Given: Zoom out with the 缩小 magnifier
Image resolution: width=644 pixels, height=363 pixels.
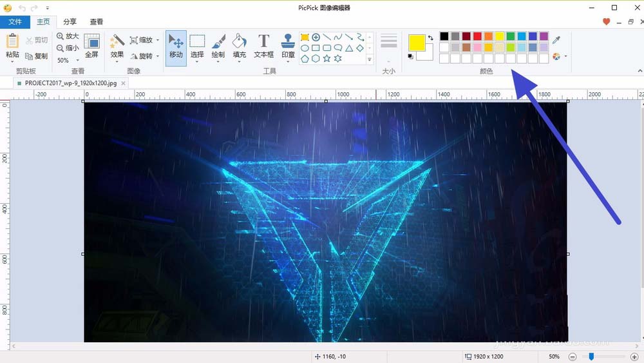Looking at the screenshot, I should tap(68, 48).
